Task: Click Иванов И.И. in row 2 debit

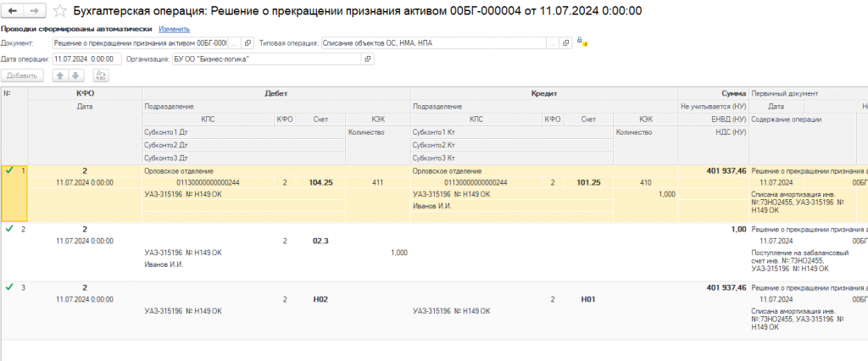Action: pyautogui.click(x=164, y=264)
